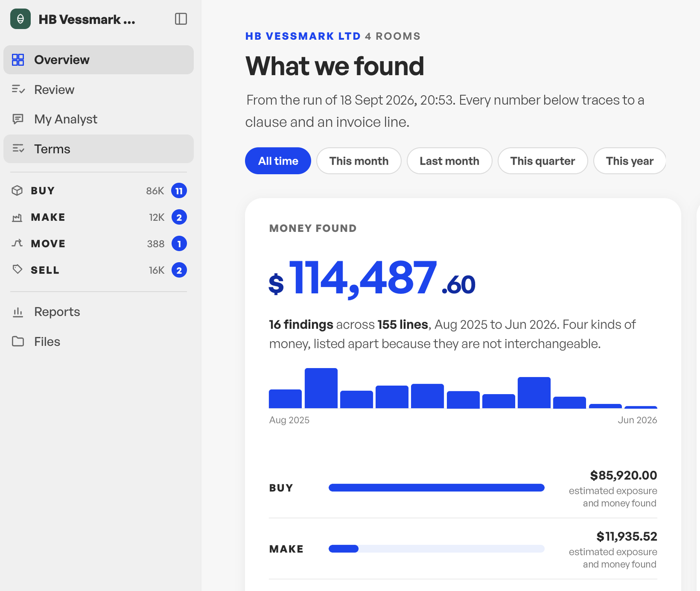Click the $85,920.00 BUY amount
This screenshot has height=591, width=700.
623,475
